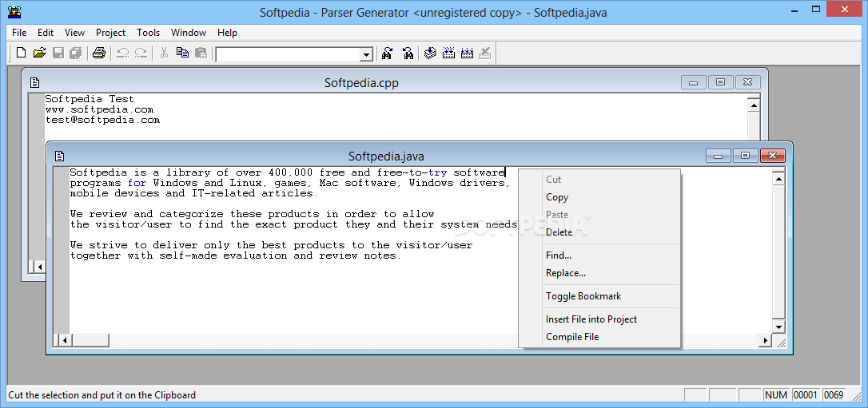Click the text 'www.softpedia.com' in Softpedia.cpp
Screen dimensions: 868x408
click(x=99, y=109)
